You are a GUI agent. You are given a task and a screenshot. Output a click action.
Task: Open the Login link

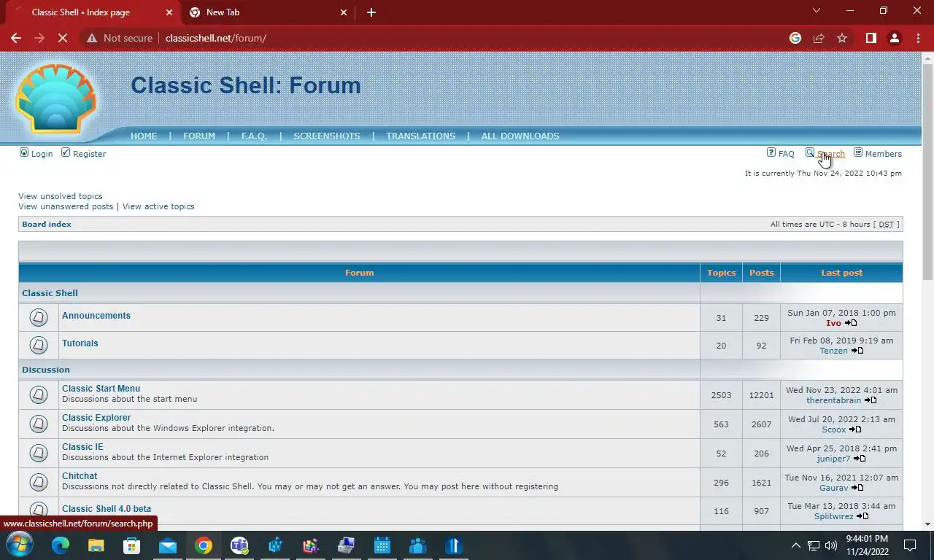click(x=36, y=154)
